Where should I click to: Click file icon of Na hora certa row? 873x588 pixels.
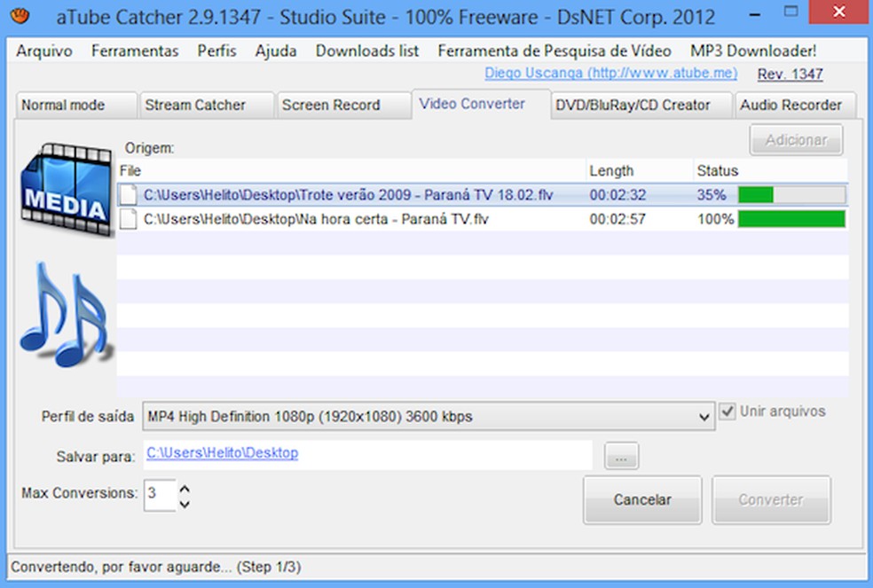pyautogui.click(x=128, y=219)
